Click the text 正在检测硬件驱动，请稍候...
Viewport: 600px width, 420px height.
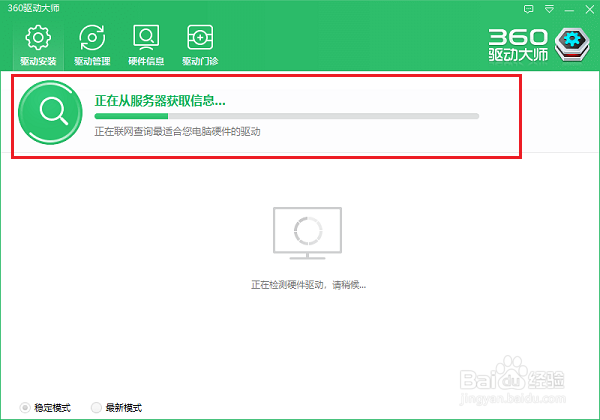(x=308, y=285)
